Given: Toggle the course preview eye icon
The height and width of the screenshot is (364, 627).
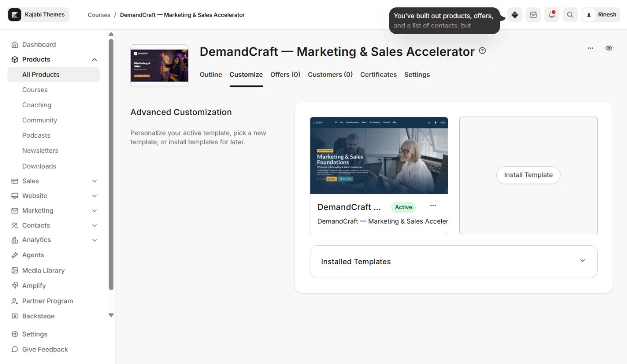Looking at the screenshot, I should coord(609,48).
